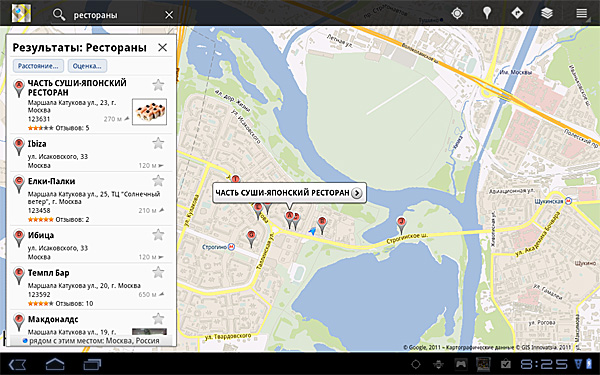Open the map Layers icon

click(547, 13)
